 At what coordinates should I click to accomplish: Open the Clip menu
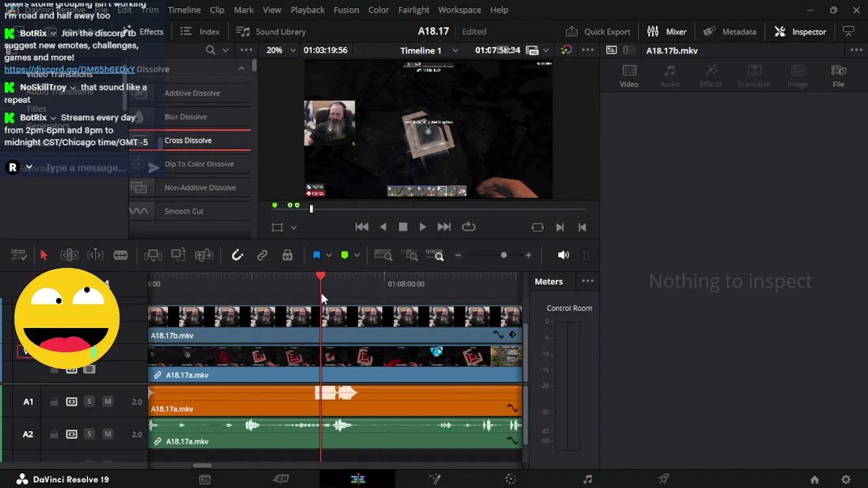coord(217,9)
